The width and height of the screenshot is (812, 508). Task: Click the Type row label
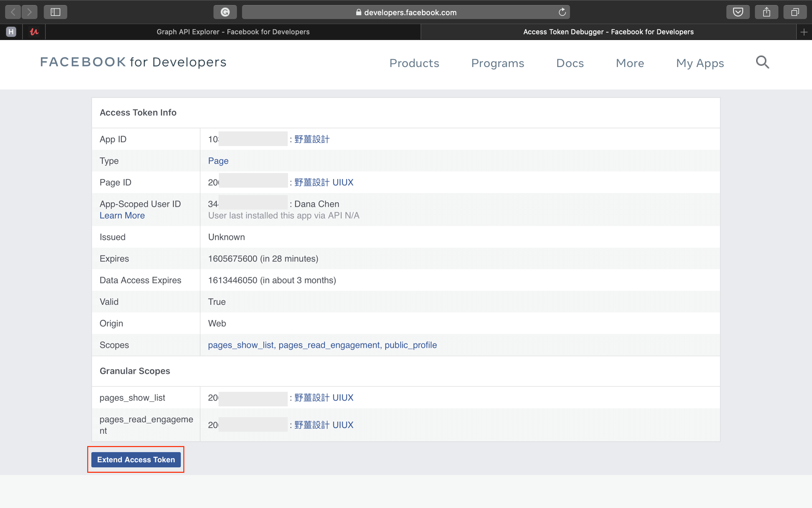pyautogui.click(x=109, y=161)
